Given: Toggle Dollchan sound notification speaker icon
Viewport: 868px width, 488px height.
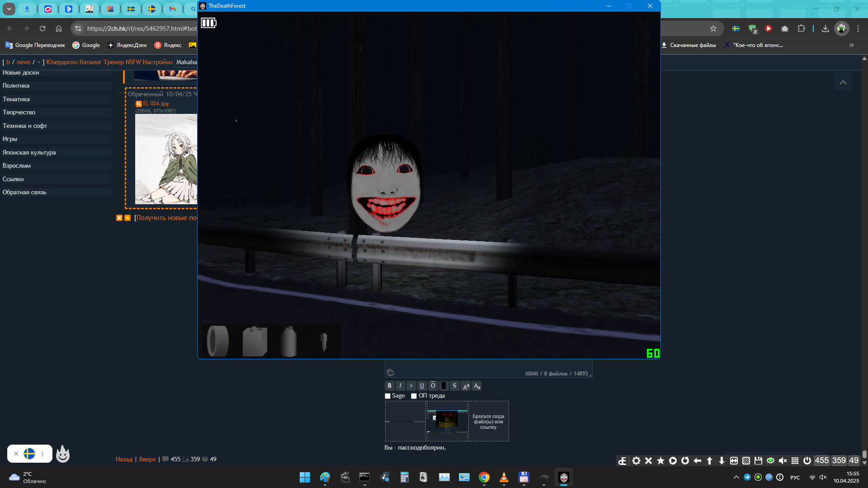Looking at the screenshot, I should pyautogui.click(x=783, y=460).
